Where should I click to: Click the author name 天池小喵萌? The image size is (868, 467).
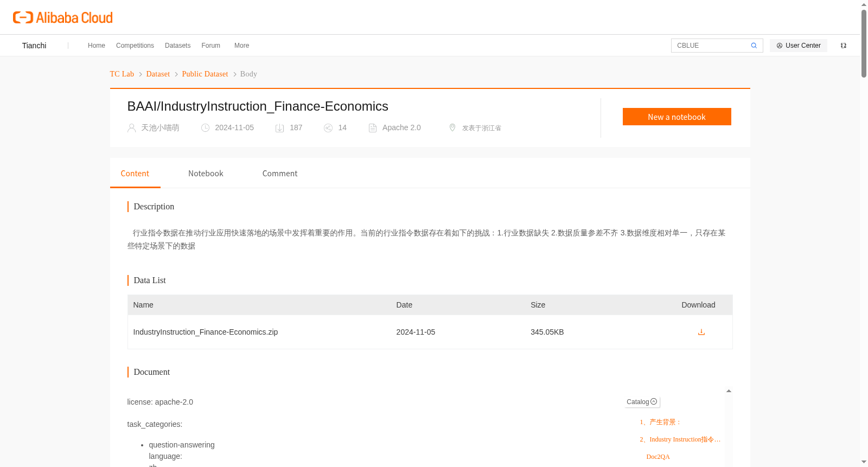click(160, 128)
